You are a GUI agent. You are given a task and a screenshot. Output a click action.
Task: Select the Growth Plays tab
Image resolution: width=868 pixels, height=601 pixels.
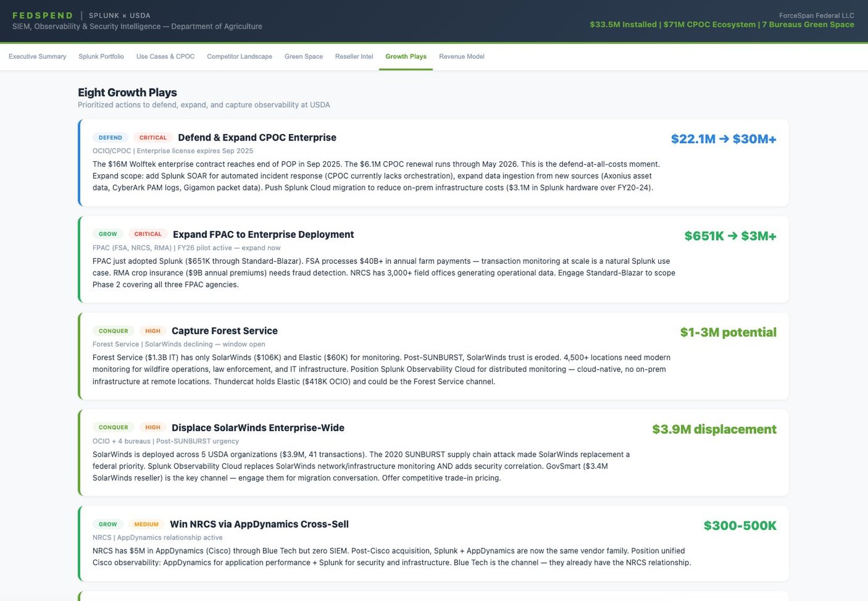[406, 56]
